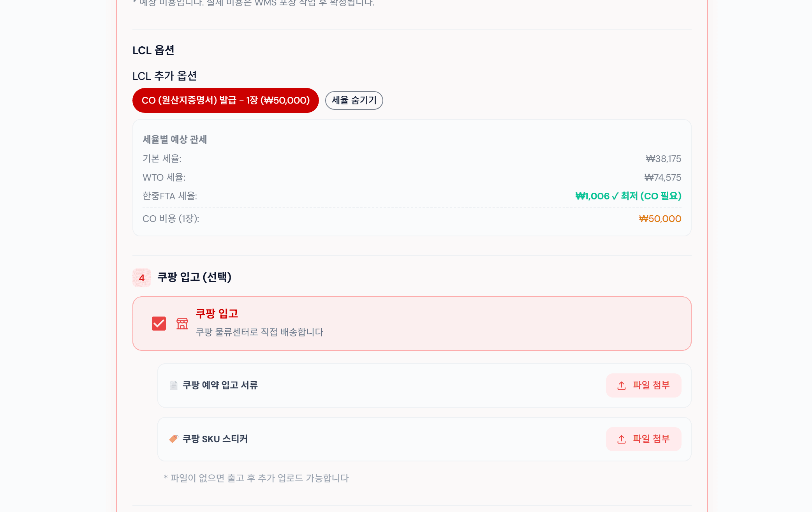Click the upload arrow icon in the 쿠팡 SKU 스티커 row
The width and height of the screenshot is (812, 512).
click(x=622, y=440)
